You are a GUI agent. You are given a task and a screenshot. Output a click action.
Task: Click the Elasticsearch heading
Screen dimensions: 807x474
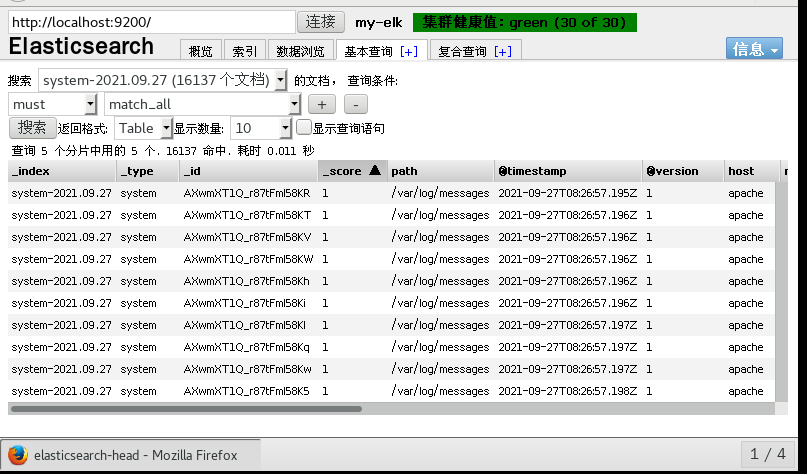(x=81, y=46)
